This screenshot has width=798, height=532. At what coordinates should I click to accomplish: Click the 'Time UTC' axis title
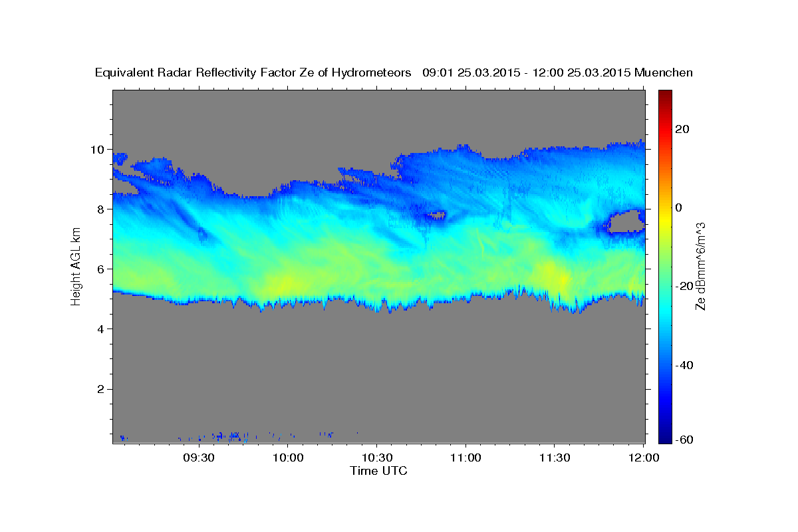point(378,471)
